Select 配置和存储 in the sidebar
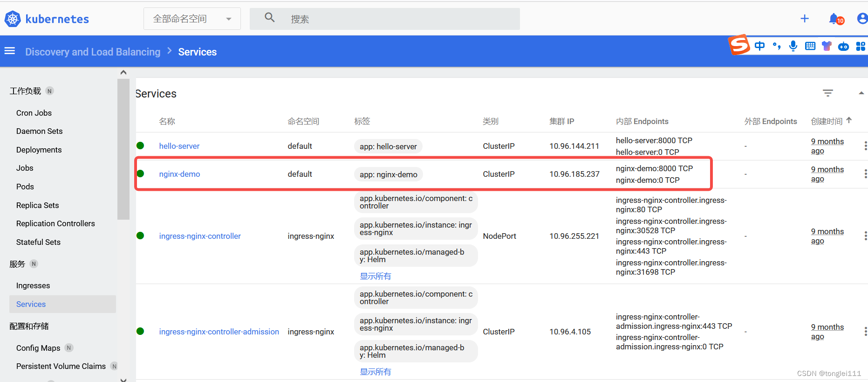Viewport: 868px width, 382px height. tap(29, 326)
